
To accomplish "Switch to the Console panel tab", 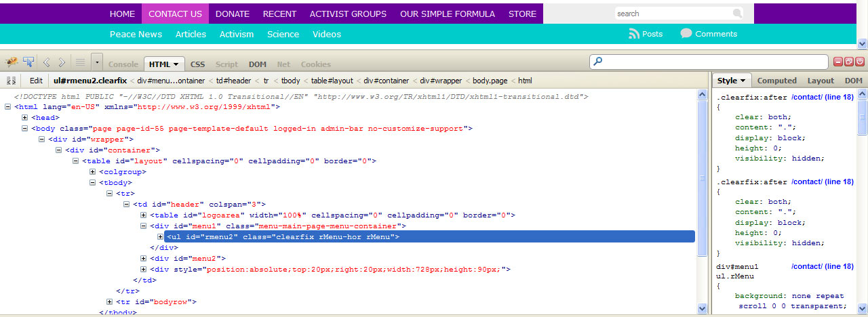I will [x=123, y=64].
